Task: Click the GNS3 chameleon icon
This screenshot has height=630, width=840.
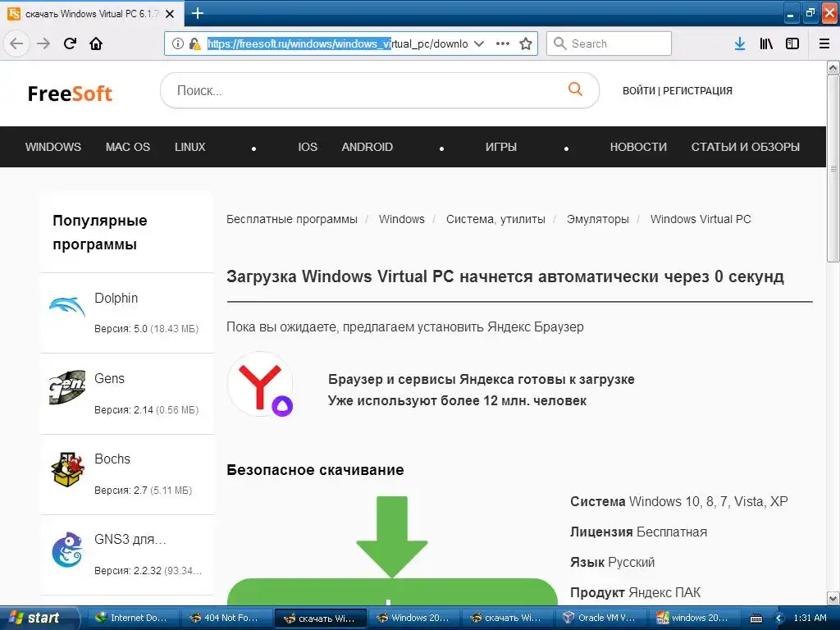Action: (x=67, y=549)
